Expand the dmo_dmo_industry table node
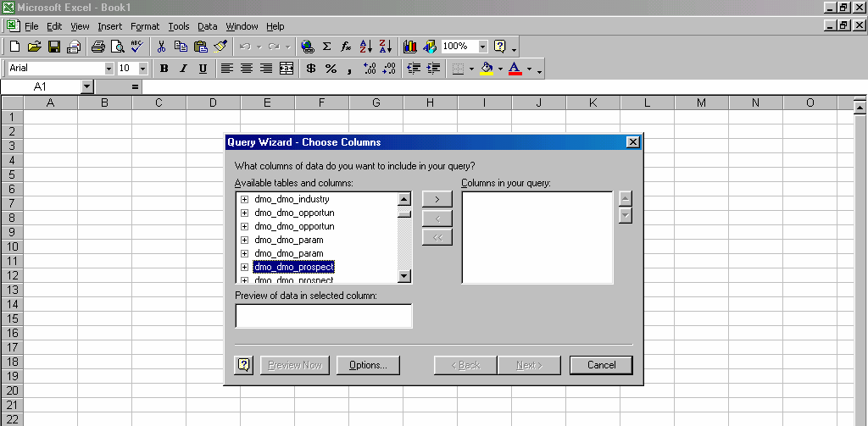Viewport: 868px width, 426px height. click(x=244, y=199)
